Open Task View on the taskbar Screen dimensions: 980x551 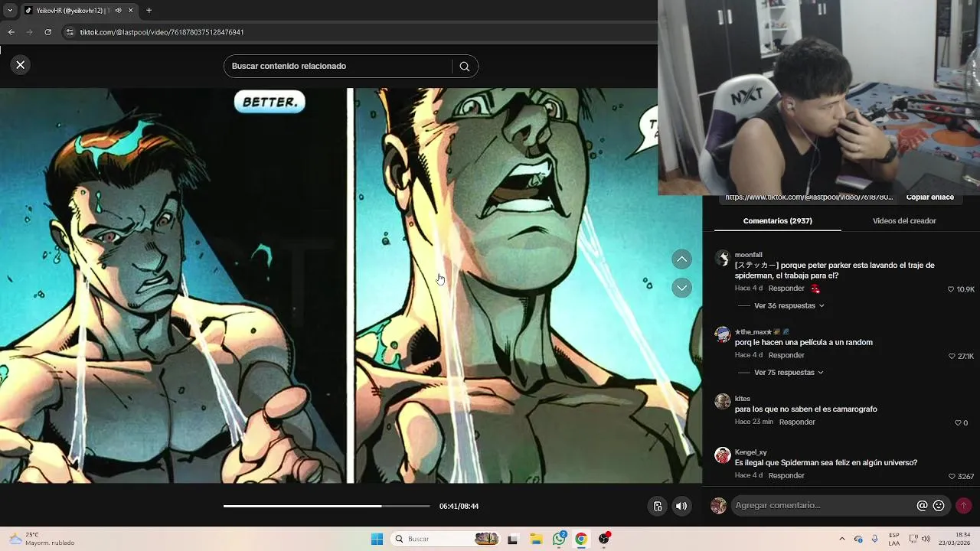512,540
